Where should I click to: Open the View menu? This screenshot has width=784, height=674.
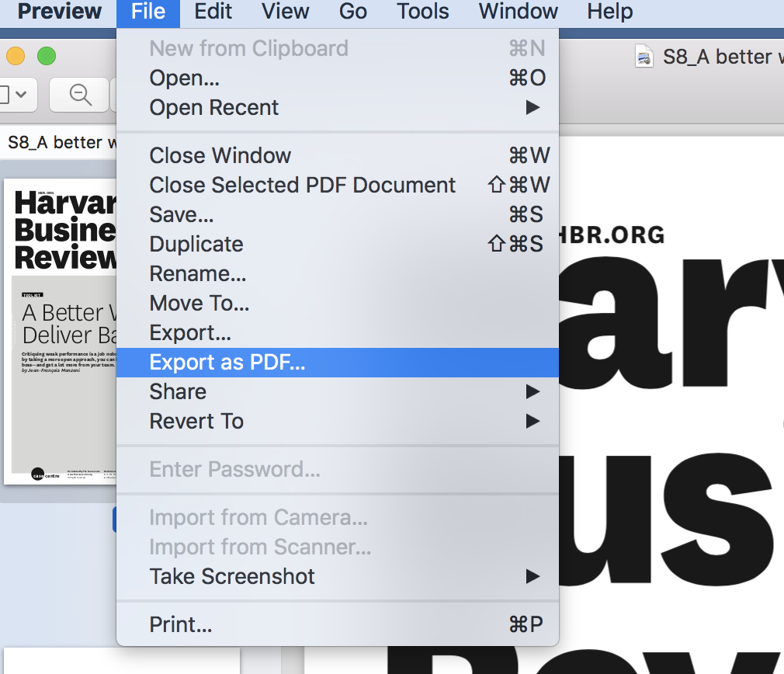pyautogui.click(x=285, y=12)
